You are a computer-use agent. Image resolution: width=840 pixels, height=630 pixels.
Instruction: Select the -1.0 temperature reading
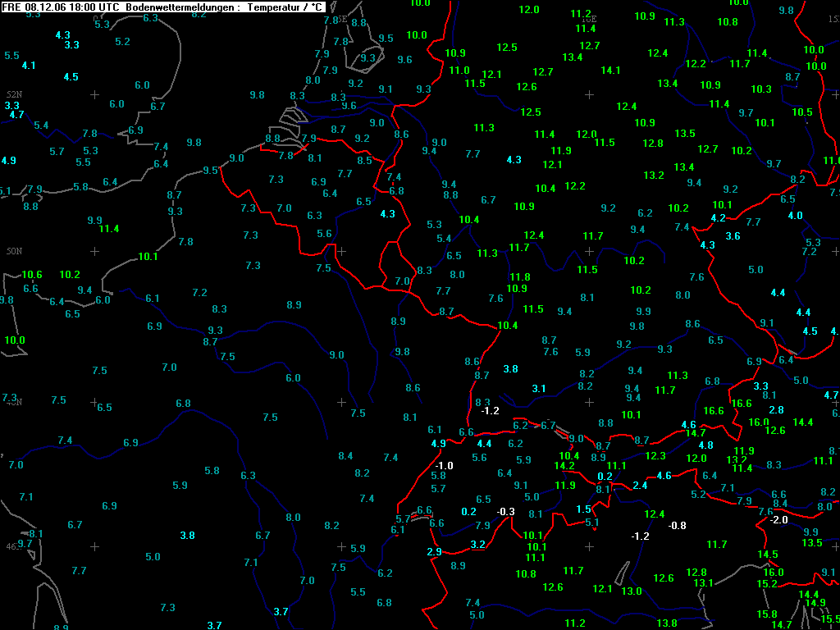pos(444,465)
